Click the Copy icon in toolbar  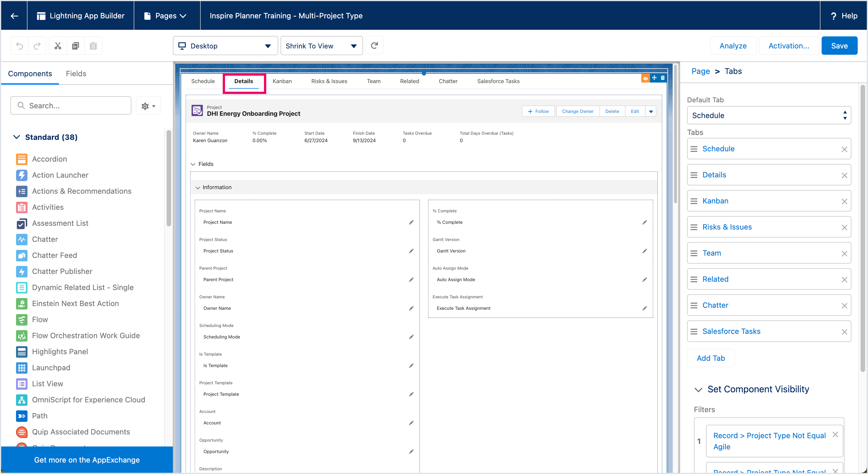tap(76, 46)
